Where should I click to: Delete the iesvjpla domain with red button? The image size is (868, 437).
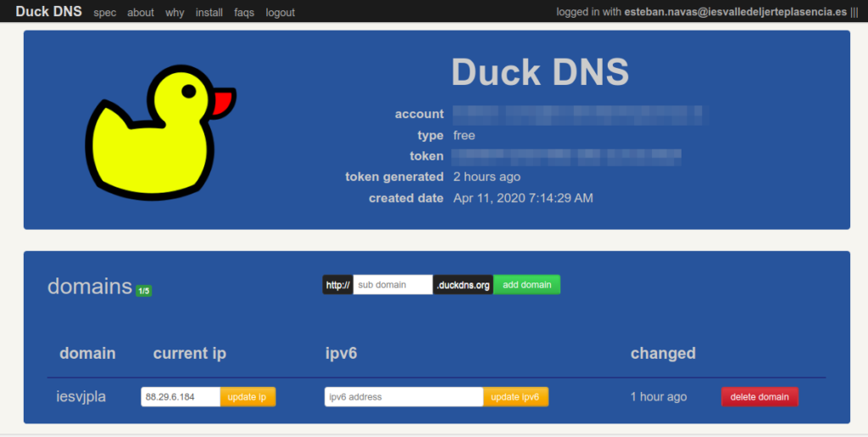pyautogui.click(x=759, y=396)
